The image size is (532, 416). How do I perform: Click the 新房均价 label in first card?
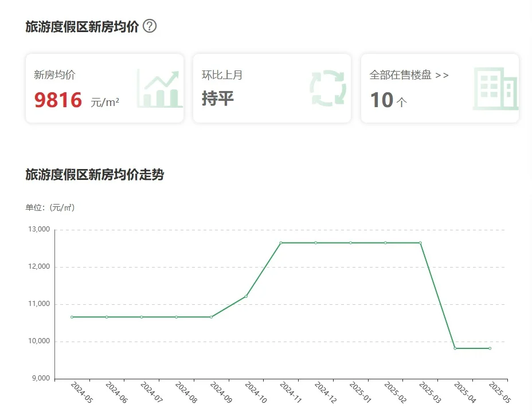54,75
